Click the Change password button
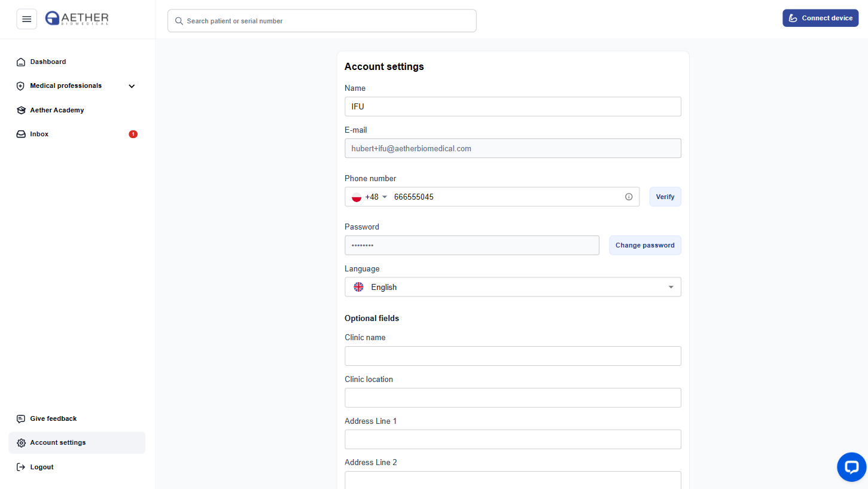 (x=645, y=245)
